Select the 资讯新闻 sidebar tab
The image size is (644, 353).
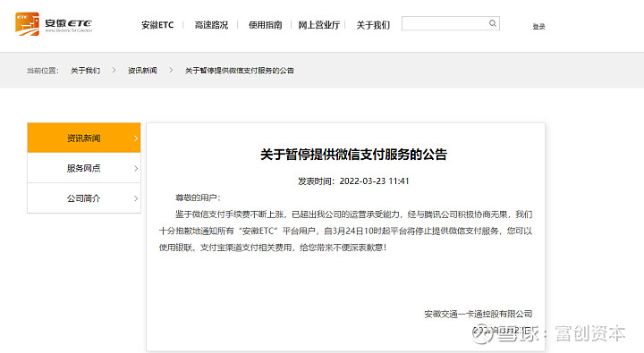[x=84, y=138]
